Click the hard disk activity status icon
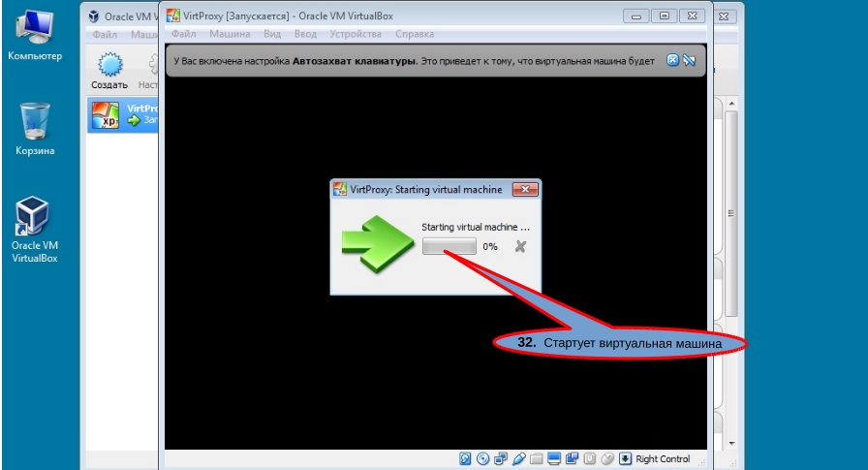Viewport: 868px width, 470px height. tap(465, 458)
